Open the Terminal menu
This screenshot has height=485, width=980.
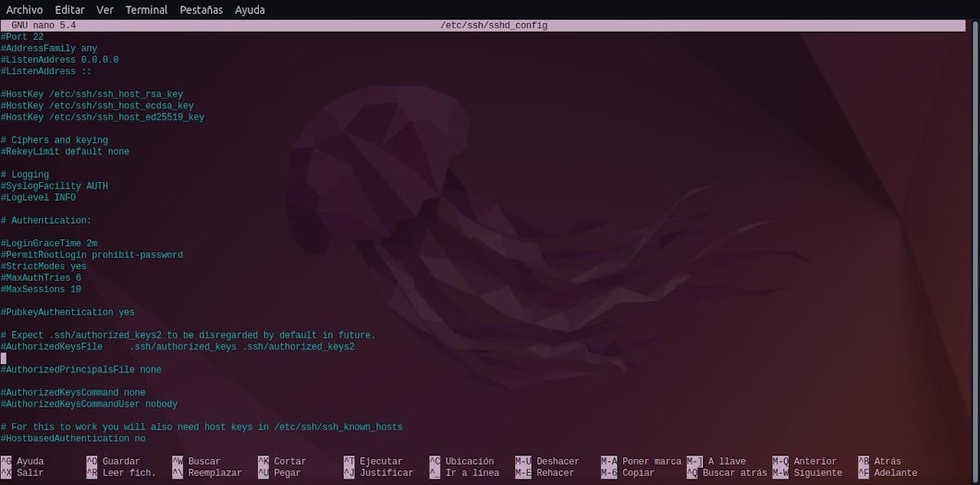tap(146, 10)
